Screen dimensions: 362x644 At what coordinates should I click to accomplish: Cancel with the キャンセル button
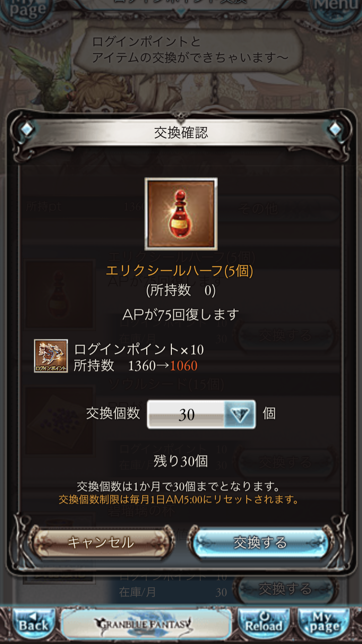click(101, 543)
